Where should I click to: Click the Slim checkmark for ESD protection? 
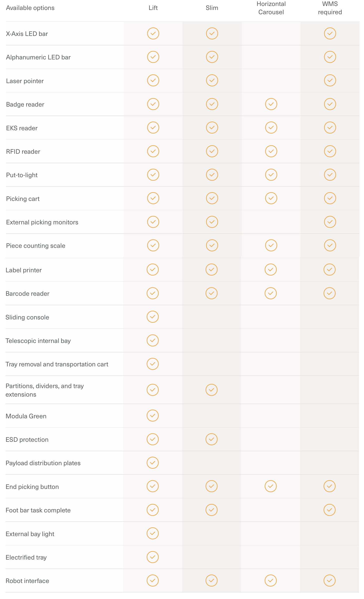[x=211, y=439]
